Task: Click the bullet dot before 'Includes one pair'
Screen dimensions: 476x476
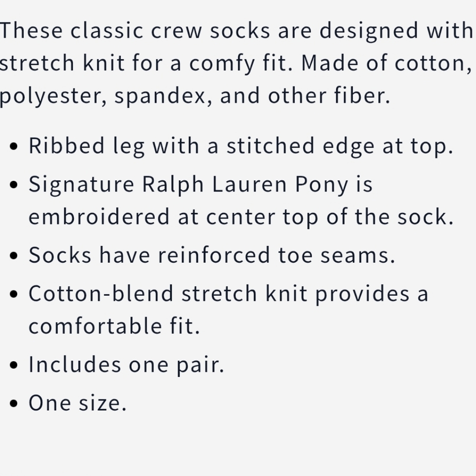Action: [14, 365]
